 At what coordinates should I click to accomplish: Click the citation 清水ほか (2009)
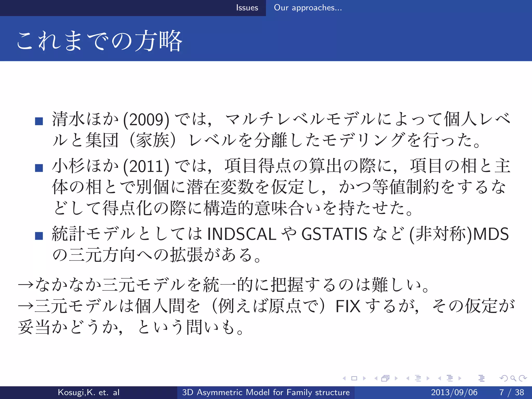point(111,119)
